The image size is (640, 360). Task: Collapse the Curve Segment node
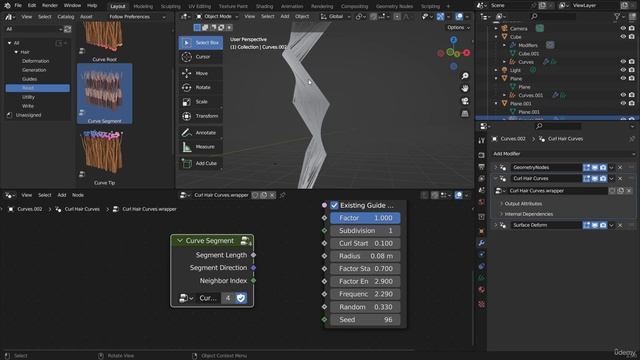click(x=179, y=241)
